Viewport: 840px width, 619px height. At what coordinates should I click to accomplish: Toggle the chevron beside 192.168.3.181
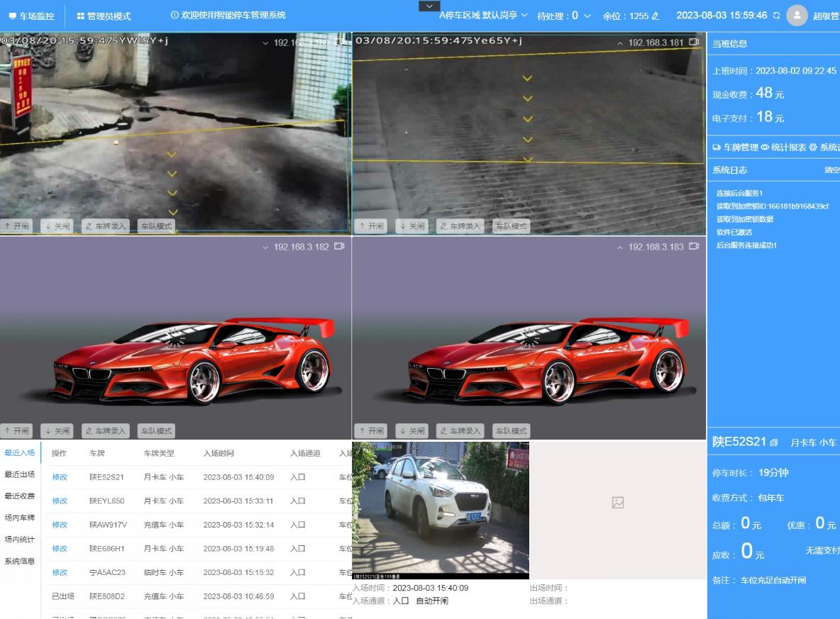coord(620,43)
